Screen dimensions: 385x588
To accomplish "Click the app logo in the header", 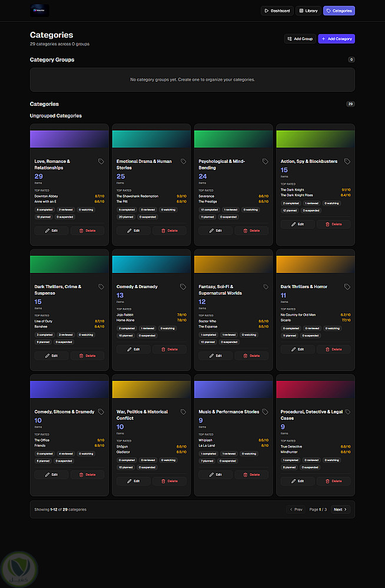I will pyautogui.click(x=39, y=11).
